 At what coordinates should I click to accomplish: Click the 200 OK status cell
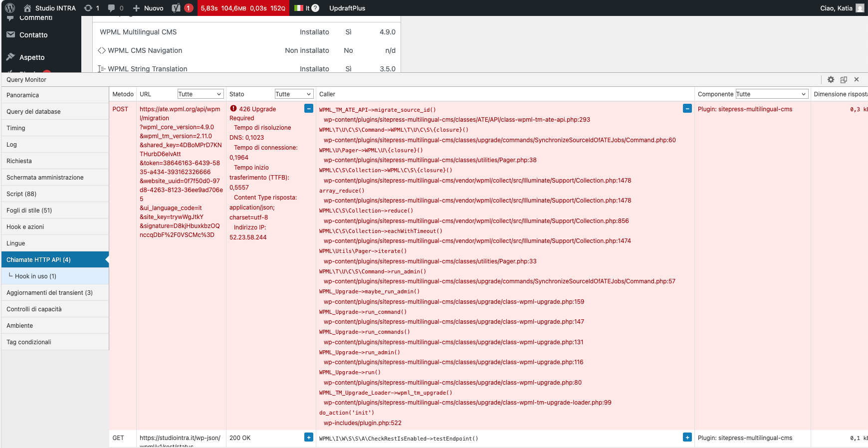click(x=240, y=438)
